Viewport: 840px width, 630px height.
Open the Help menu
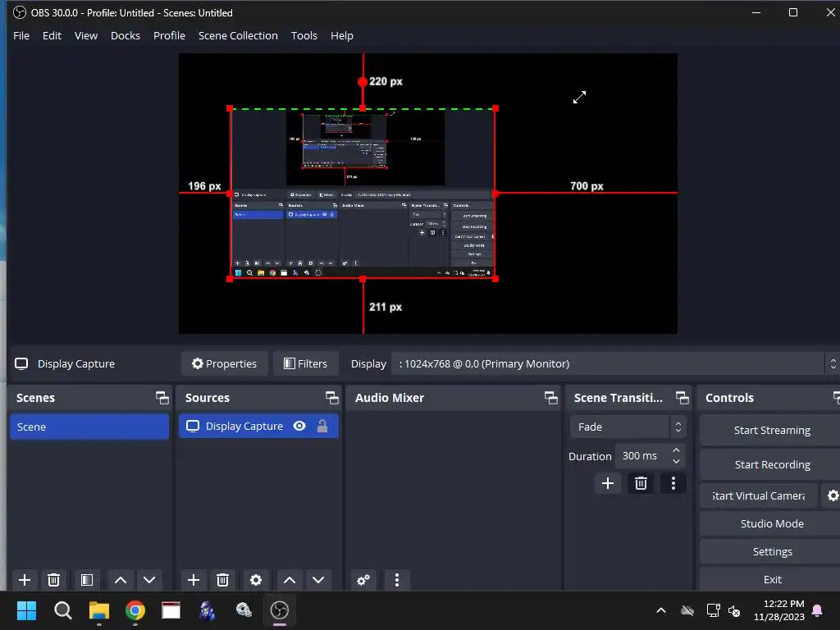[x=342, y=35]
